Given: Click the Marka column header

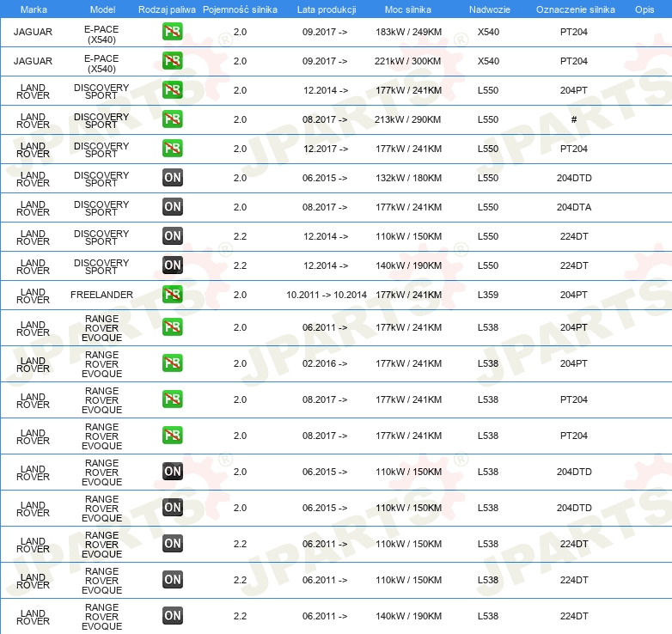Looking at the screenshot, I should tap(34, 9).
